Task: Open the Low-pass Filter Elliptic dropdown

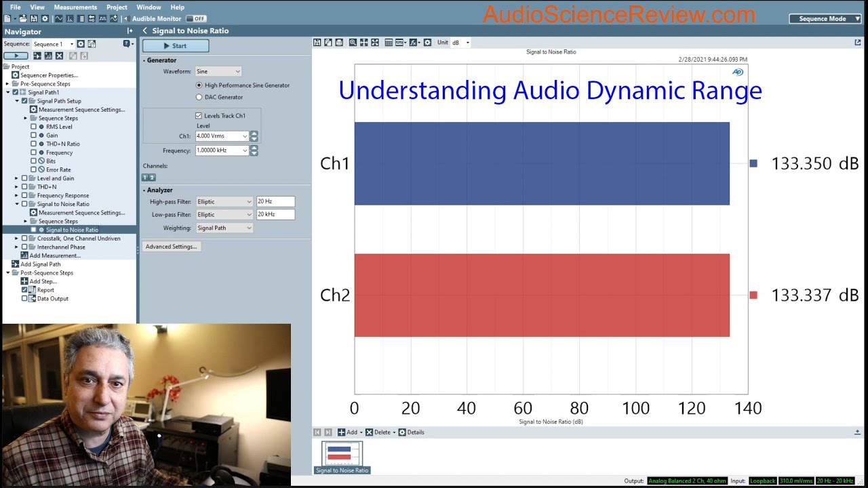Action: pos(224,214)
